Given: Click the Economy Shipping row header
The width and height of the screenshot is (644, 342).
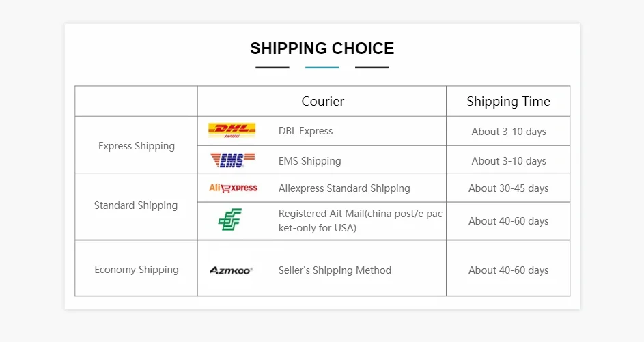Looking at the screenshot, I should [137, 270].
